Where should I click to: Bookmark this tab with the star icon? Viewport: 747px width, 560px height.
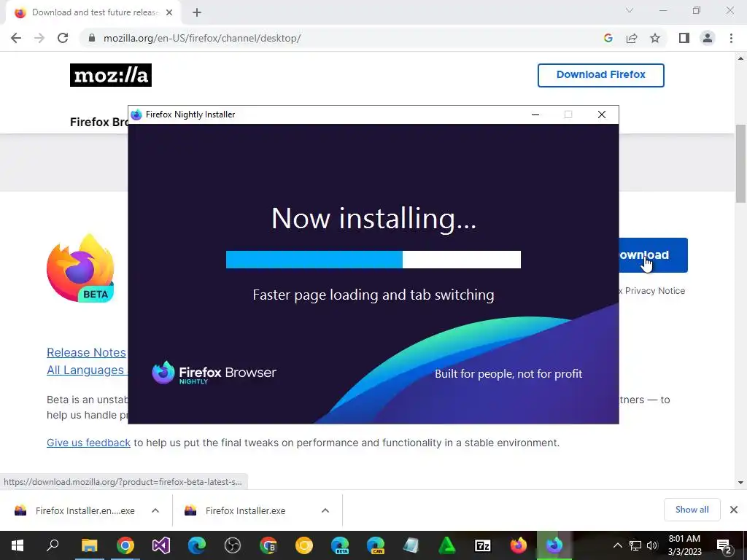point(655,38)
